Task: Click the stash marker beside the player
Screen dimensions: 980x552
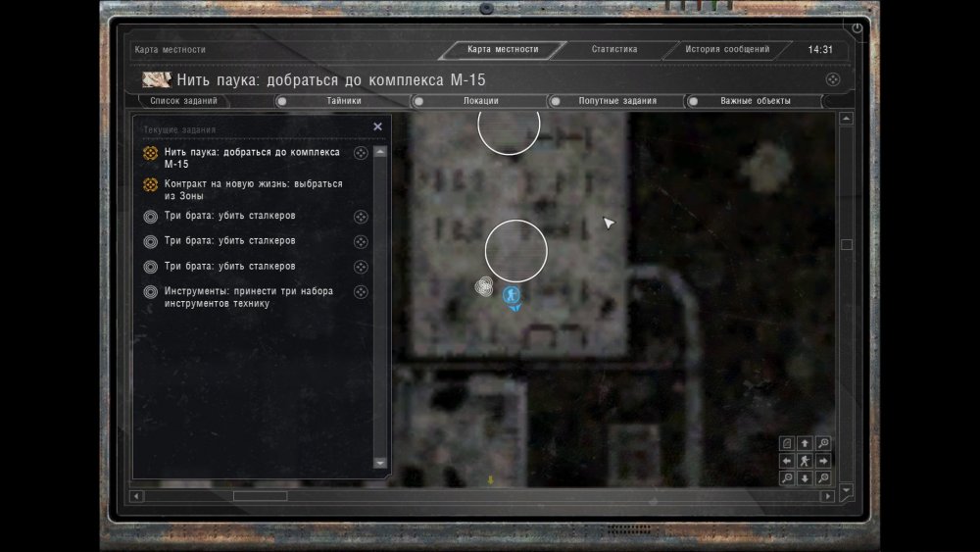Action: (x=484, y=286)
